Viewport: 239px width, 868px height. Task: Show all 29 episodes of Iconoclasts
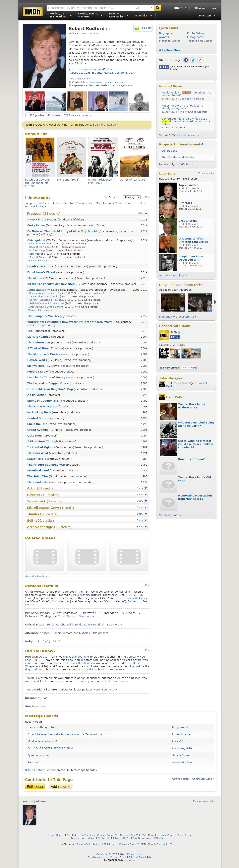click(x=40, y=310)
